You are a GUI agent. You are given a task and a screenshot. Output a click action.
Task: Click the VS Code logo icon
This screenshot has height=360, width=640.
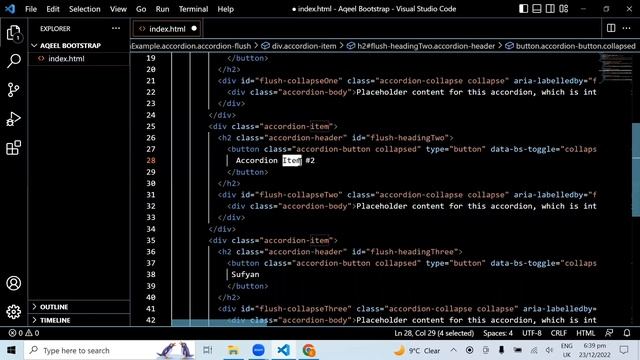point(10,9)
